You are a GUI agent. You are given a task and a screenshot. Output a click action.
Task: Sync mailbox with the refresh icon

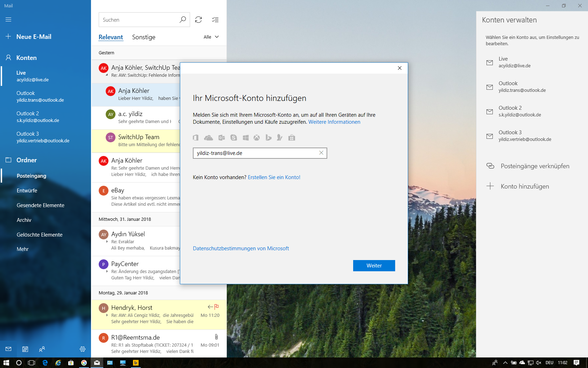tap(198, 20)
